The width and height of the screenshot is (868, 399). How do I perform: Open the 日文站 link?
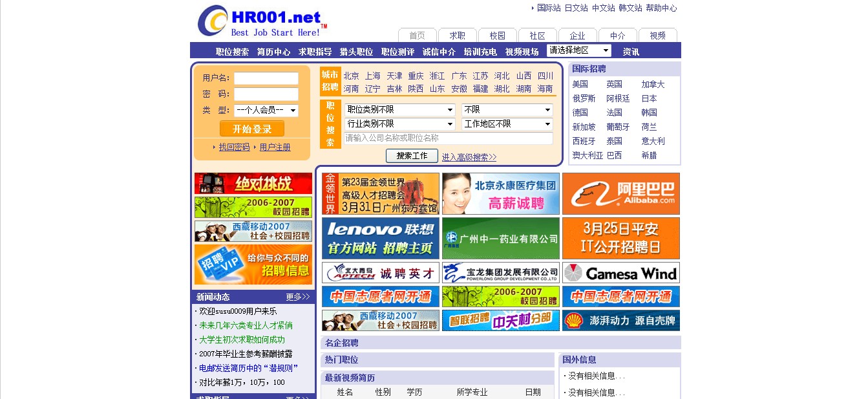pos(577,8)
